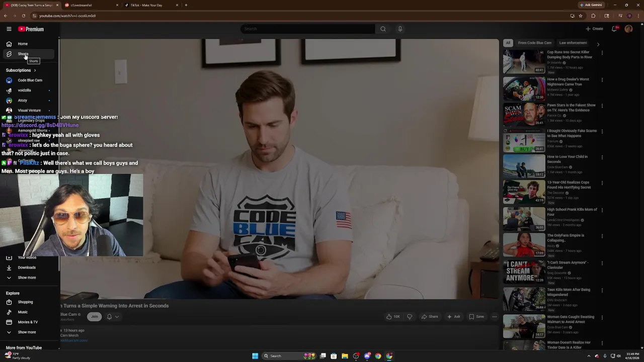
Task: Click the Ask Gemini button
Action: click(x=591, y=5)
